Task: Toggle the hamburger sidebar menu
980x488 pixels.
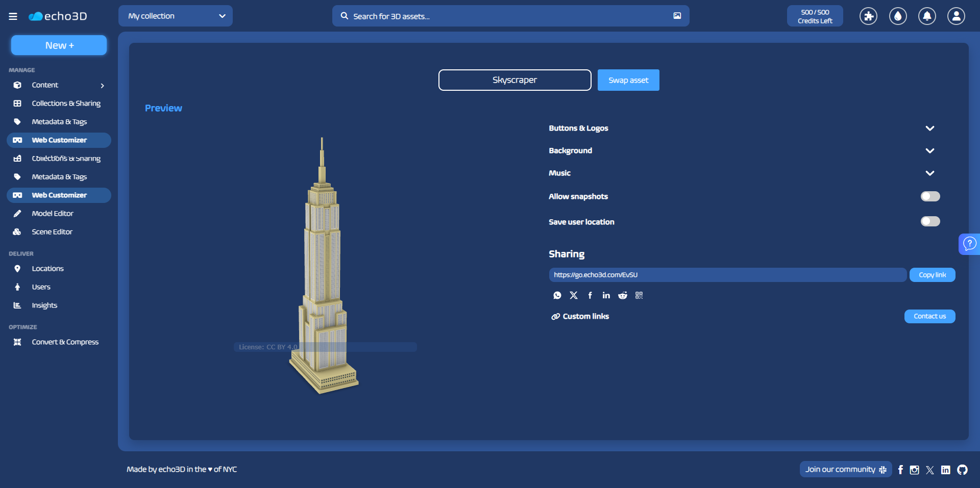Action: [13, 16]
